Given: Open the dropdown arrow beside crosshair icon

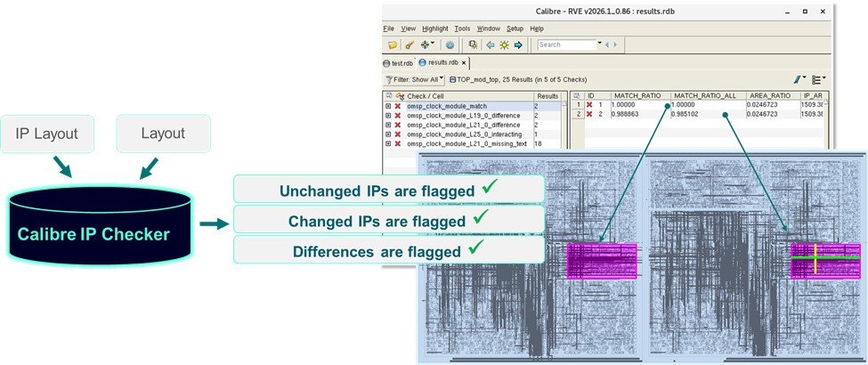Looking at the screenshot, I should coord(433,44).
